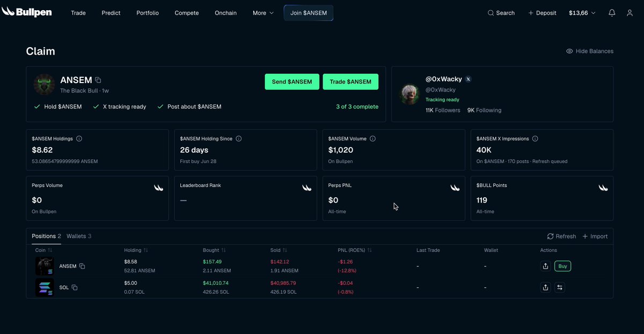The height and width of the screenshot is (334, 644).
Task: Refresh the positions list
Action: click(561, 236)
